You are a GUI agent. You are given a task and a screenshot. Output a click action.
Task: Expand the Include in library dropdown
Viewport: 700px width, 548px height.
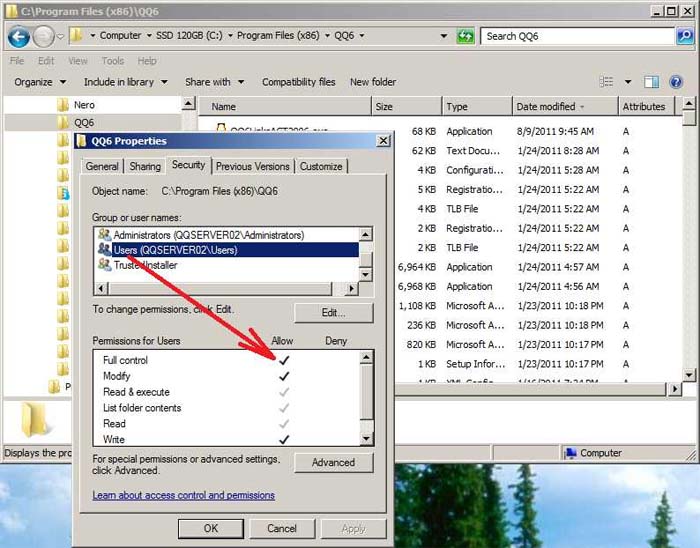tap(125, 82)
